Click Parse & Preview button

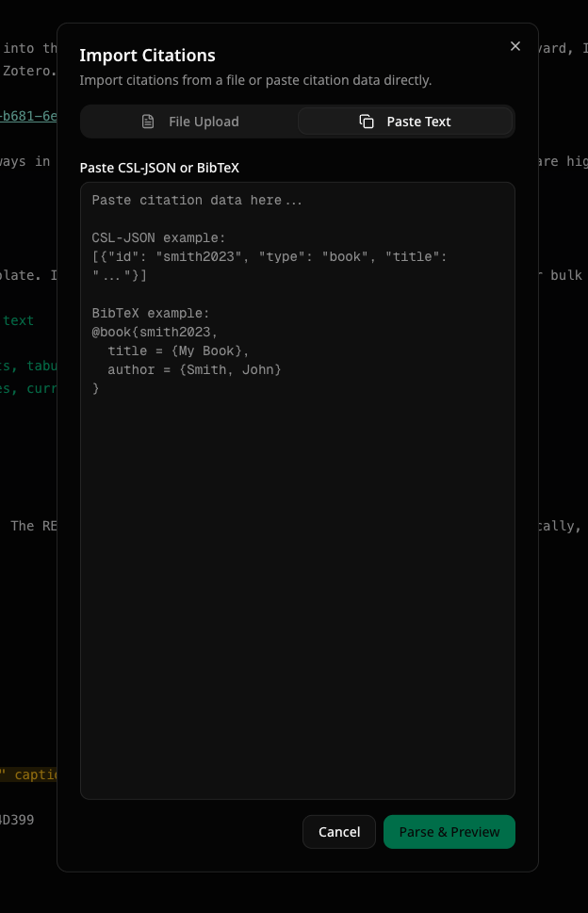tap(449, 831)
